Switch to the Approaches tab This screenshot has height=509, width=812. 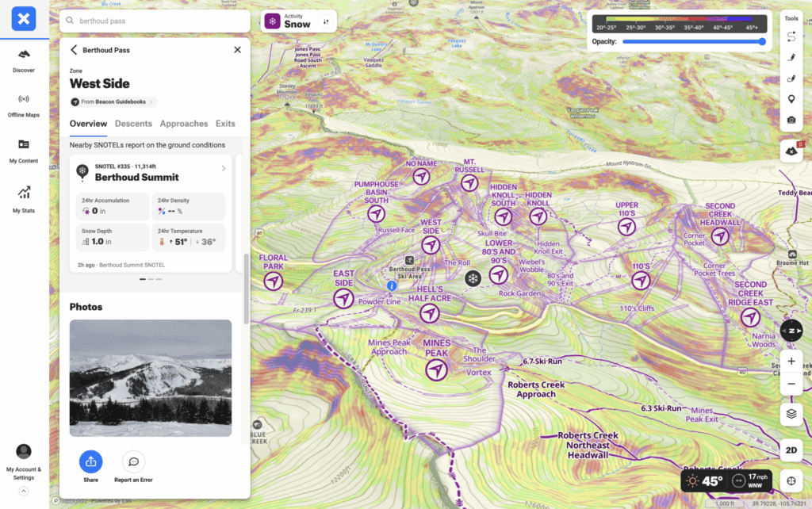[184, 124]
